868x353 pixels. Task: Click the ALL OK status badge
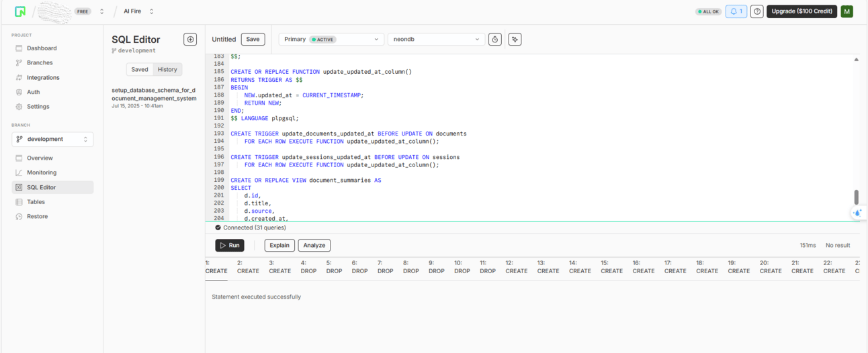(x=708, y=11)
